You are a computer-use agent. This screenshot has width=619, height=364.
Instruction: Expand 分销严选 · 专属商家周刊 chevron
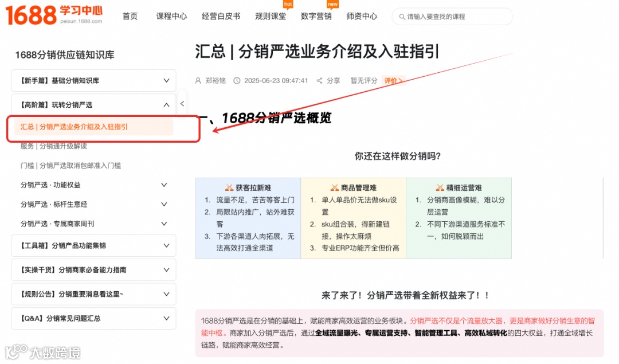(x=164, y=224)
